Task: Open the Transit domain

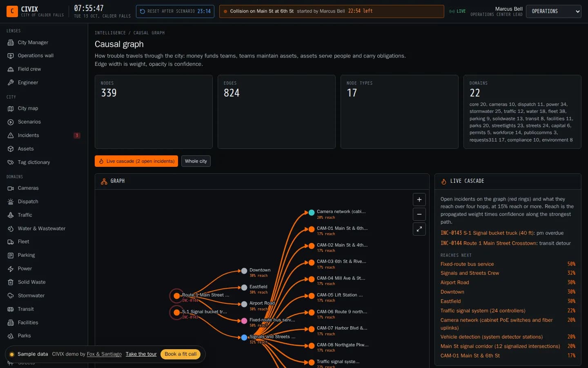Action: point(44,309)
